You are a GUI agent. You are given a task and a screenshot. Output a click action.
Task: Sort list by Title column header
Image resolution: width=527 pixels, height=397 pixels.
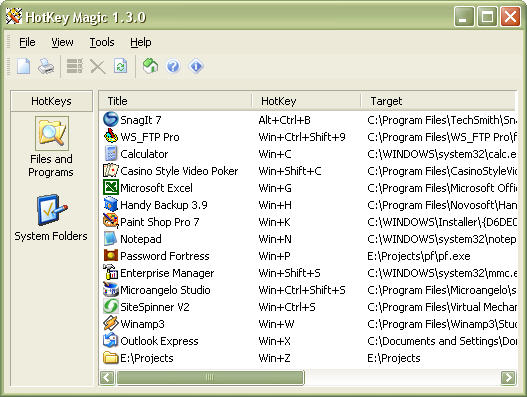click(x=175, y=101)
